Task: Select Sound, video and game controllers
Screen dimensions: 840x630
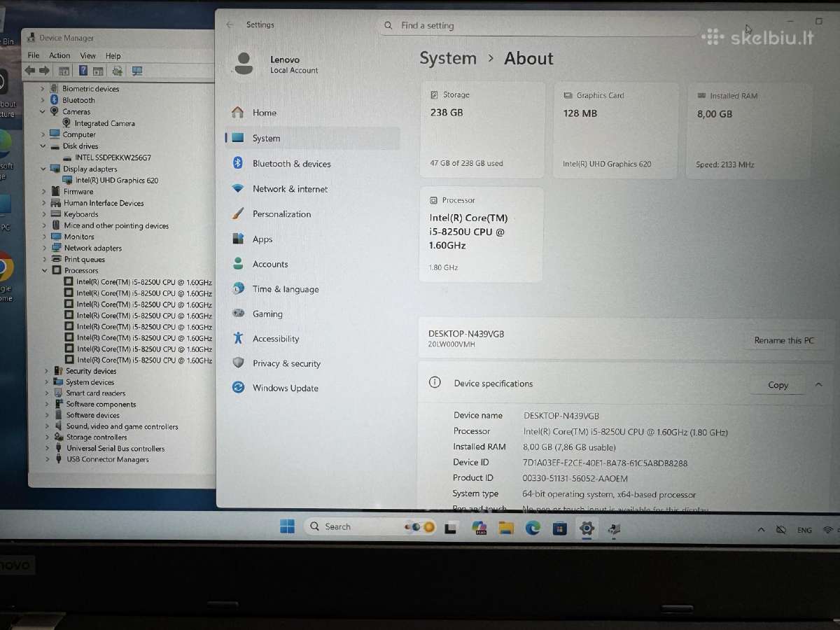Action: click(122, 426)
